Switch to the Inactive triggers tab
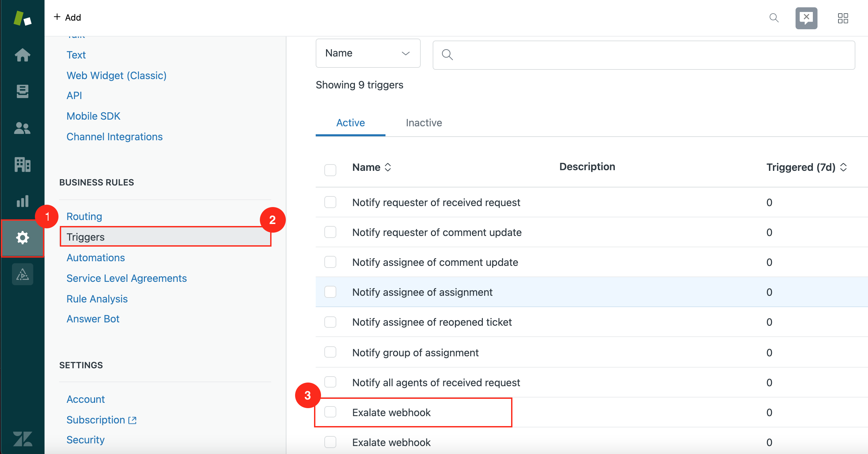Screen dimensions: 868x454 424,123
